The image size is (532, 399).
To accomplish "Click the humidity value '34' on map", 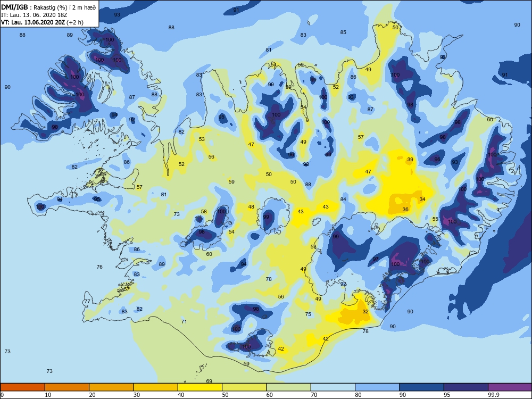I will 422,199.
